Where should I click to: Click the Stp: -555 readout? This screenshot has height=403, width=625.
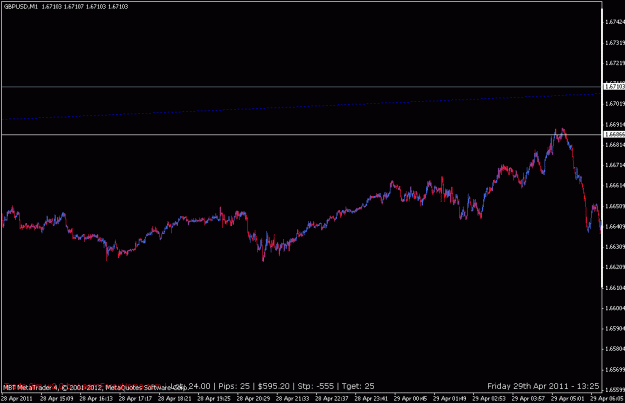tap(315, 386)
